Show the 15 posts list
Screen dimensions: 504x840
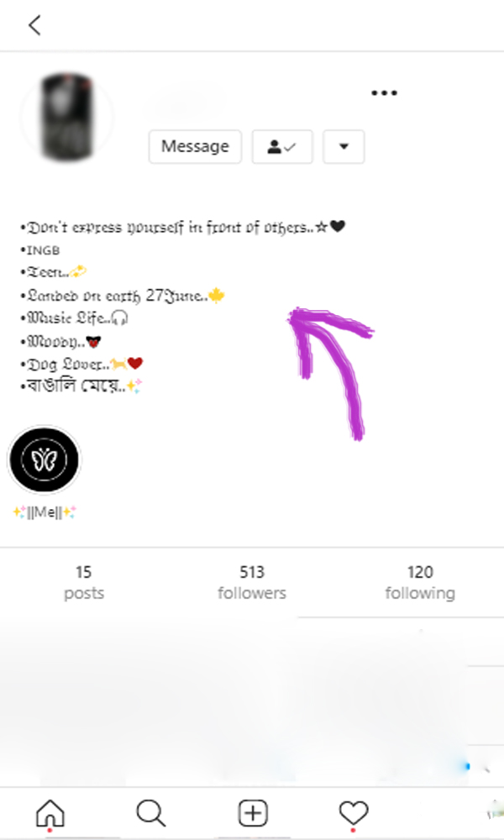(83, 582)
